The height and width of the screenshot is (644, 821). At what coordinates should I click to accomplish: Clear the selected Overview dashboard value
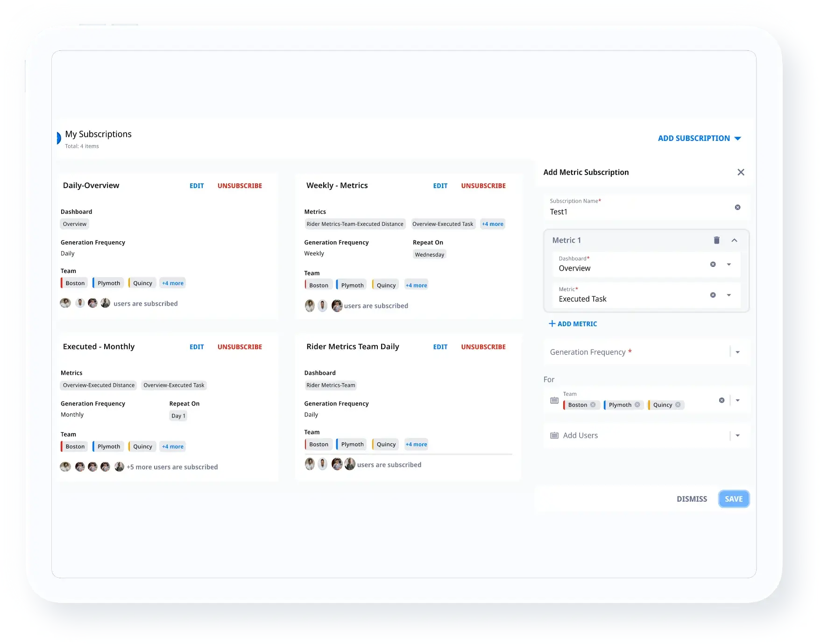(713, 265)
